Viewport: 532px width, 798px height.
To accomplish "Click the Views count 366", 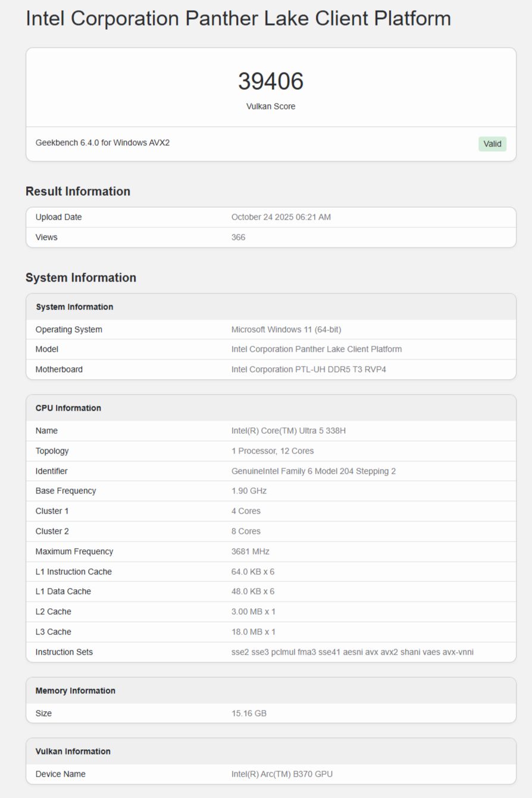I will click(x=237, y=237).
